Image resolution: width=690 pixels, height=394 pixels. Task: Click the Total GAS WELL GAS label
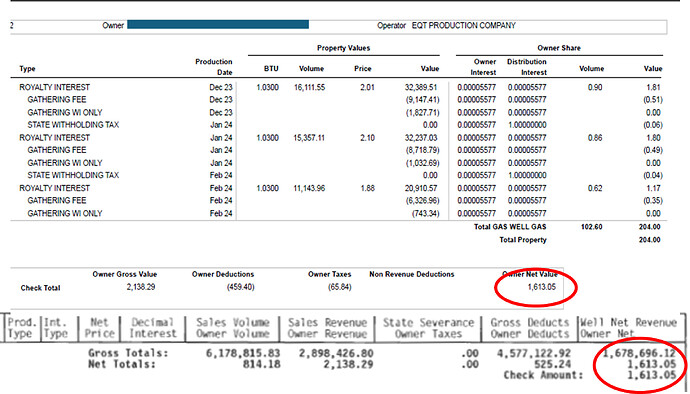tap(510, 227)
